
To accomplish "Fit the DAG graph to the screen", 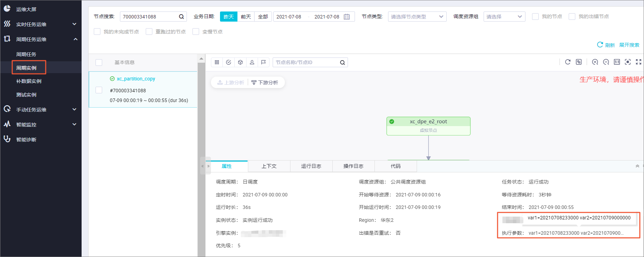I will click(628, 62).
